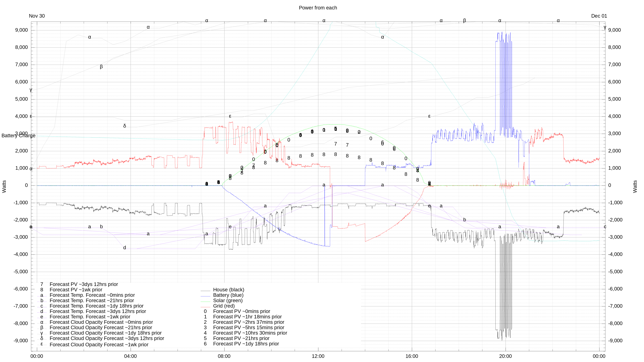This screenshot has height=362, width=644.
Task: Select legend 'Forecast PV ~1dy 18hrs prior'
Action: pos(246,344)
